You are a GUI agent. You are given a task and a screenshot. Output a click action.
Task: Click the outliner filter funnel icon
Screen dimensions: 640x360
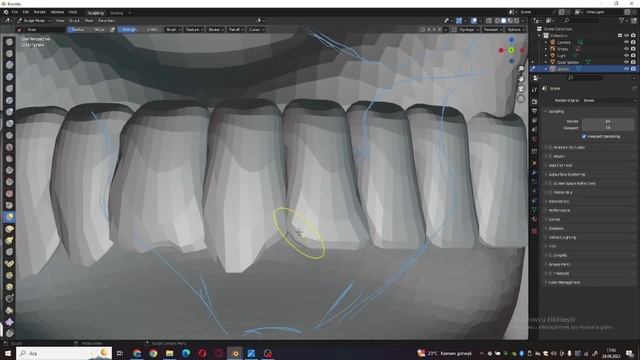(x=622, y=20)
